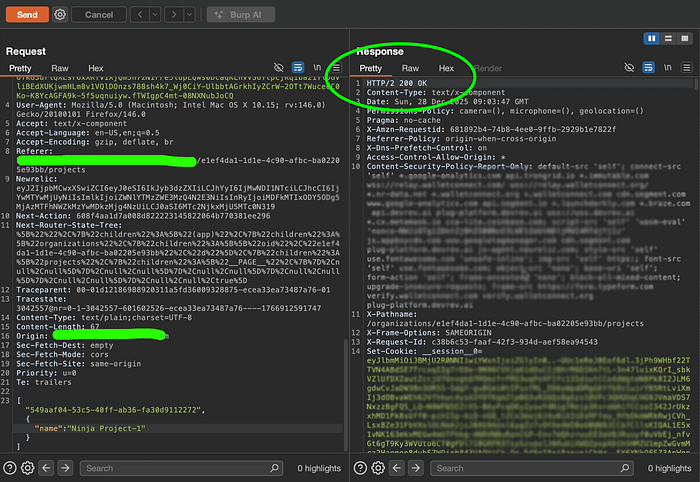
Task: Click the Pragma: no-cache line
Action: point(404,120)
